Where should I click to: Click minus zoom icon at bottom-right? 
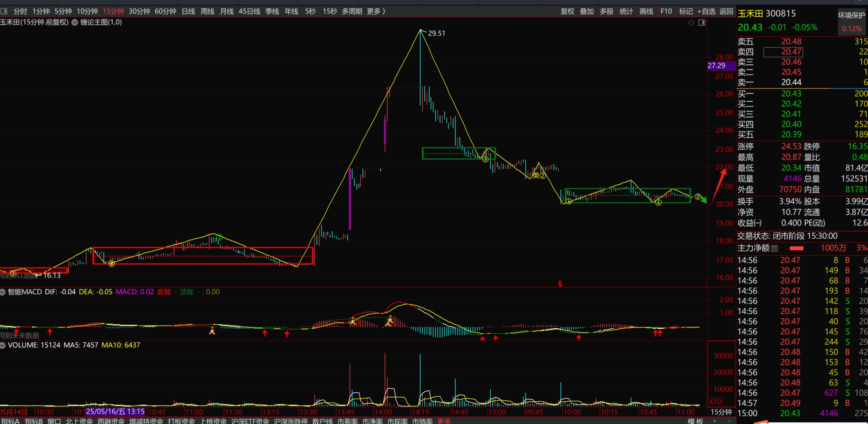(730, 421)
